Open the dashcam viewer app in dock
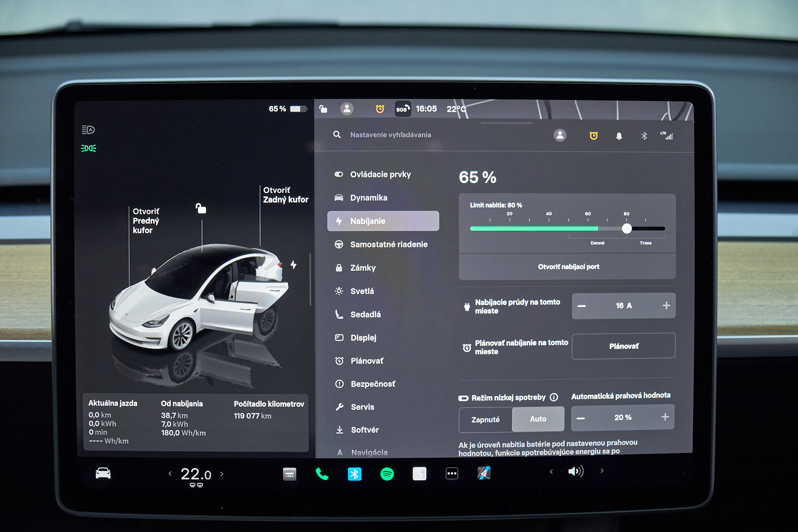The image size is (798, 532). tap(290, 474)
